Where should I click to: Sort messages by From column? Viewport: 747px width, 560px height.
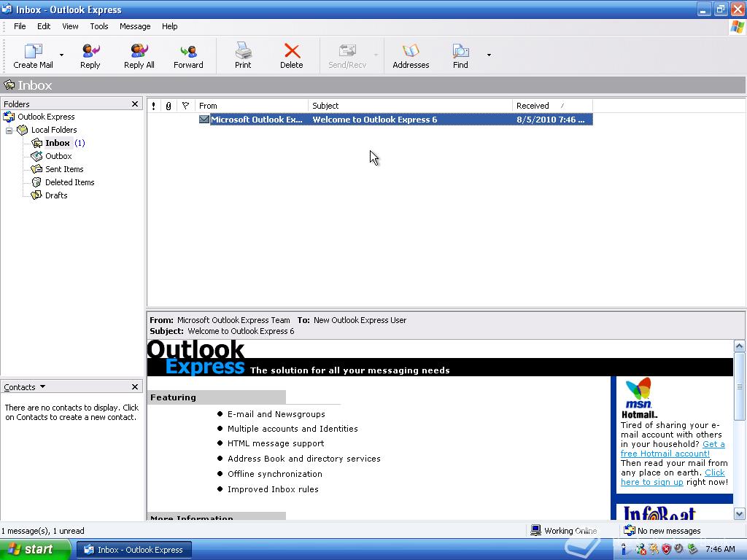click(x=252, y=106)
